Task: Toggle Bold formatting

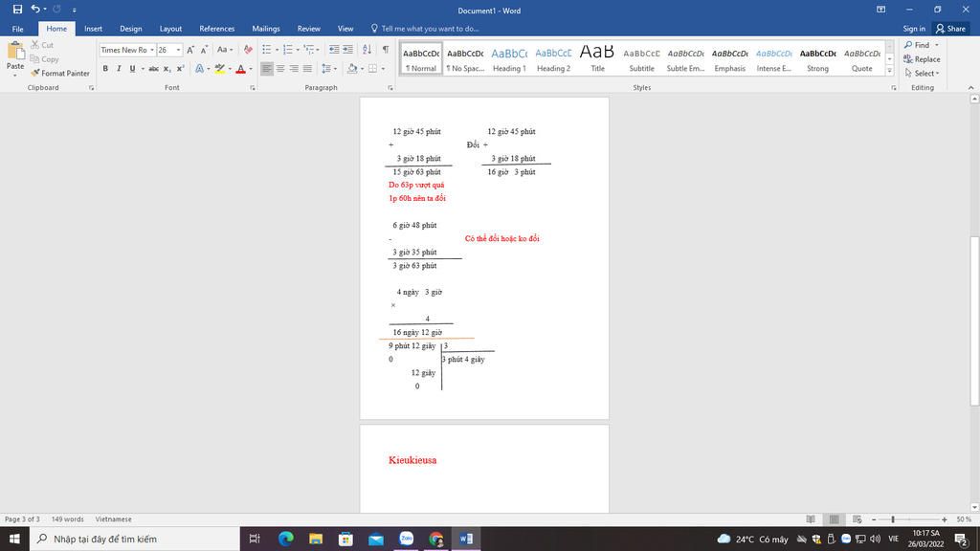Action: [105, 69]
